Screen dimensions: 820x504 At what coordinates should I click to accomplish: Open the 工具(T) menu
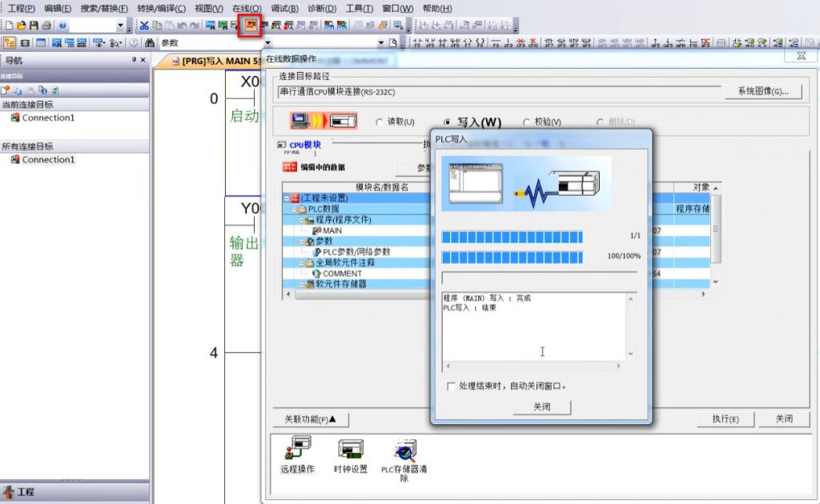pyautogui.click(x=360, y=8)
